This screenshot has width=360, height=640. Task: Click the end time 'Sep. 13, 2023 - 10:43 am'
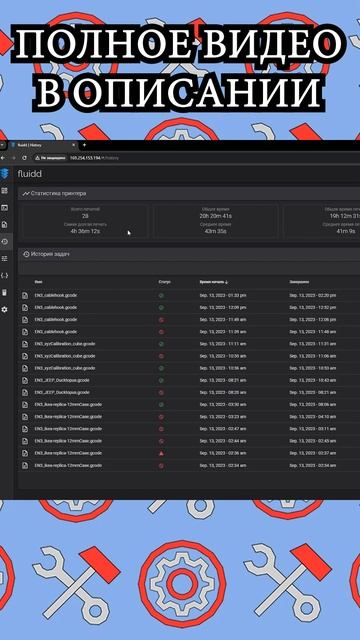313,380
